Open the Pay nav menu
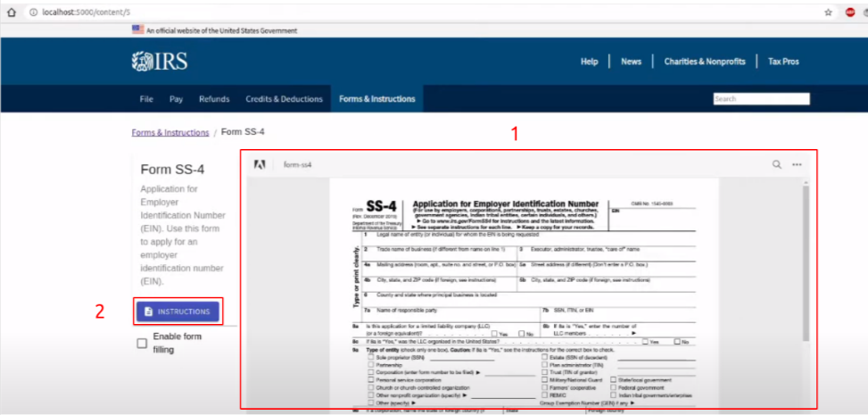This screenshot has width=868, height=415. tap(176, 99)
